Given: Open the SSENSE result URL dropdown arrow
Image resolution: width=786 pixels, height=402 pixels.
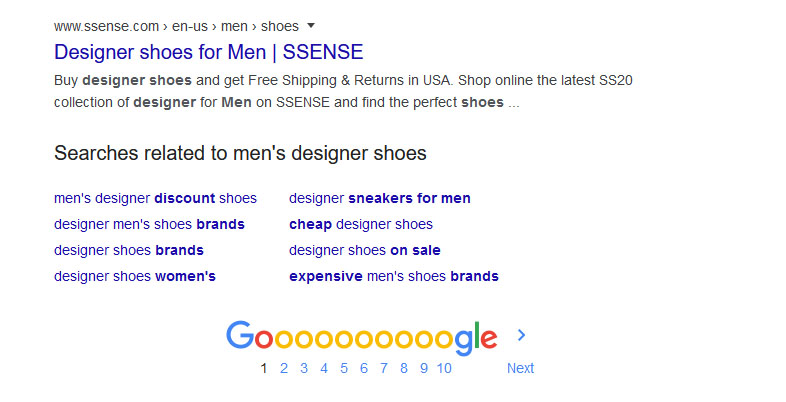Looking at the screenshot, I should pos(311,26).
